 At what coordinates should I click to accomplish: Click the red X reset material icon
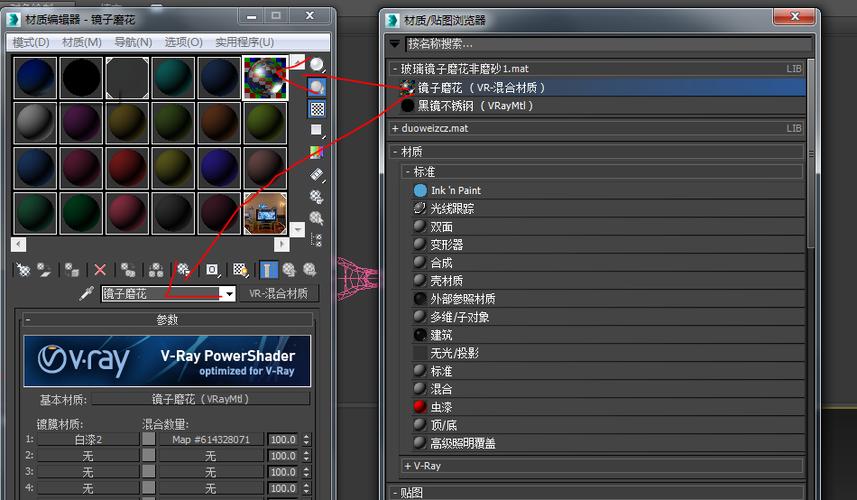click(x=100, y=269)
